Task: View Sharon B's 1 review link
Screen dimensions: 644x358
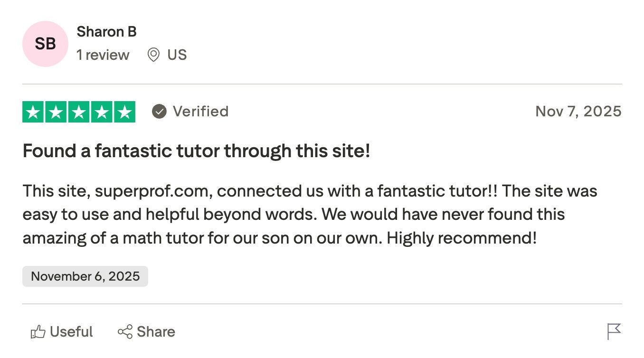Action: [x=103, y=55]
